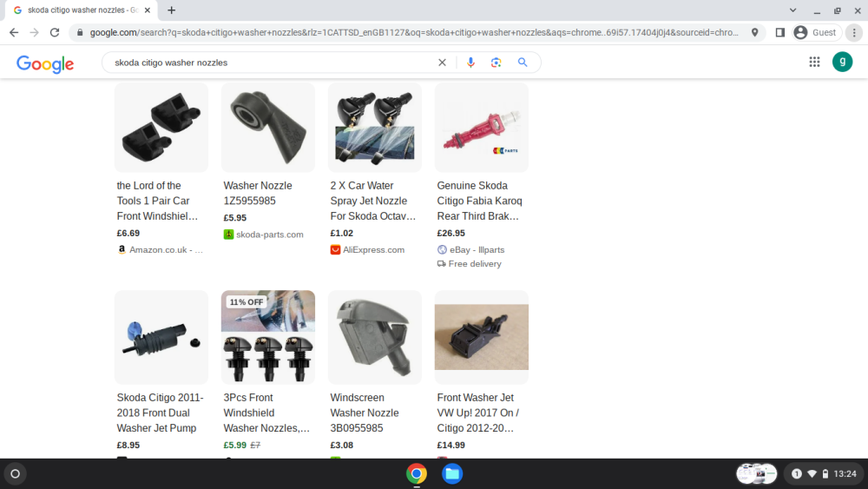Click the £26.95 price

[451, 233]
